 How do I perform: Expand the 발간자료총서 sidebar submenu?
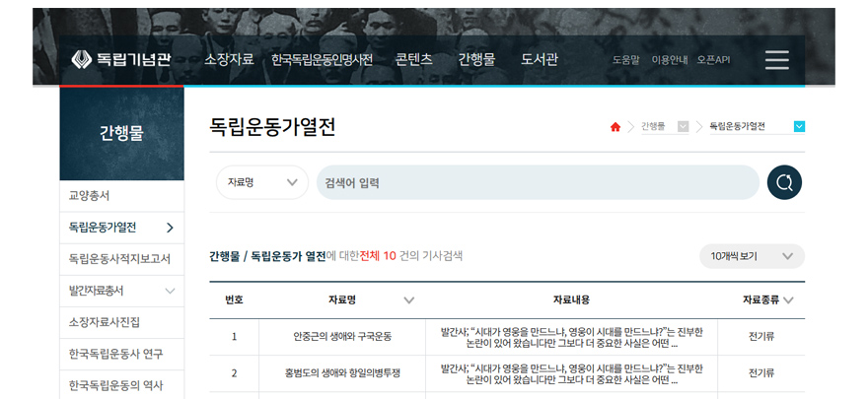(x=170, y=291)
